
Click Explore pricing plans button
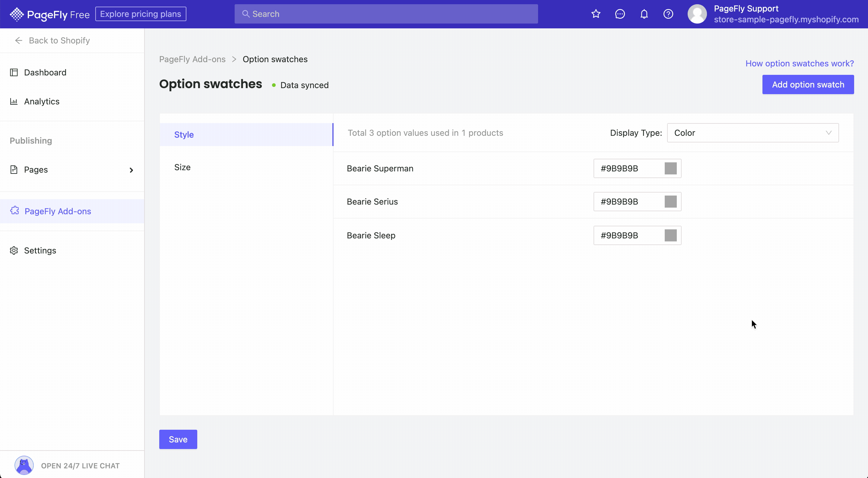[x=141, y=14]
